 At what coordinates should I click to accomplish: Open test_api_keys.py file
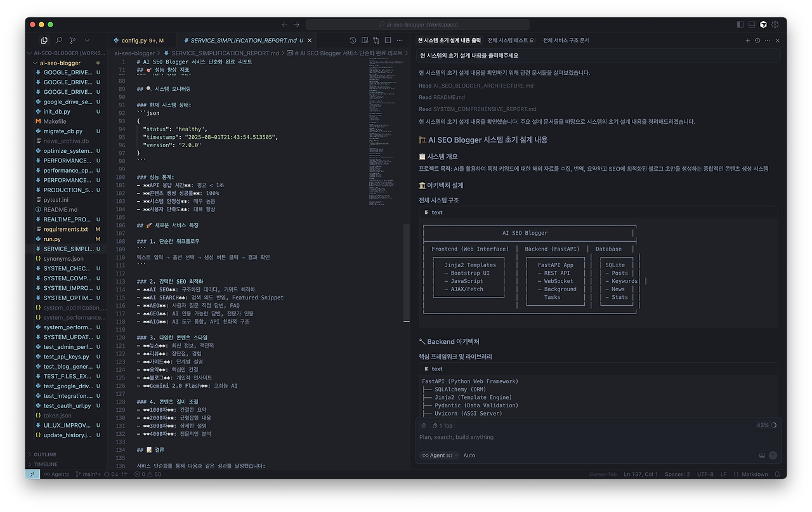click(67, 357)
